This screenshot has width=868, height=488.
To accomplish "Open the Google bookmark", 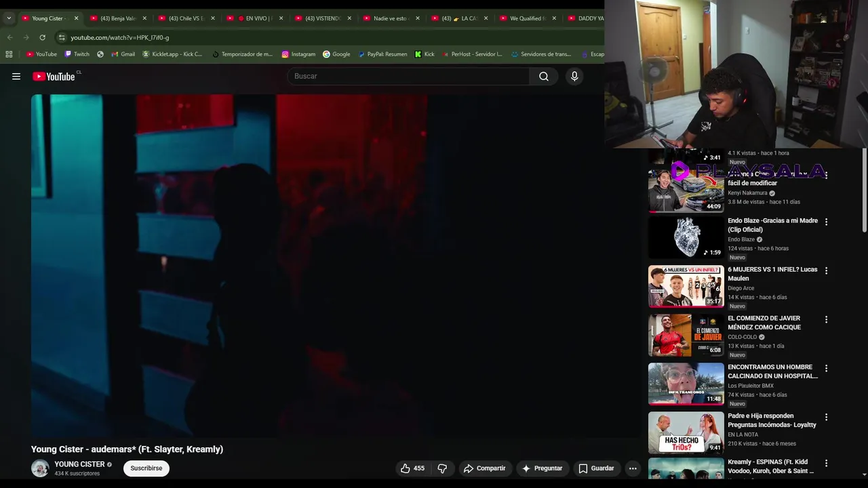I will (336, 54).
